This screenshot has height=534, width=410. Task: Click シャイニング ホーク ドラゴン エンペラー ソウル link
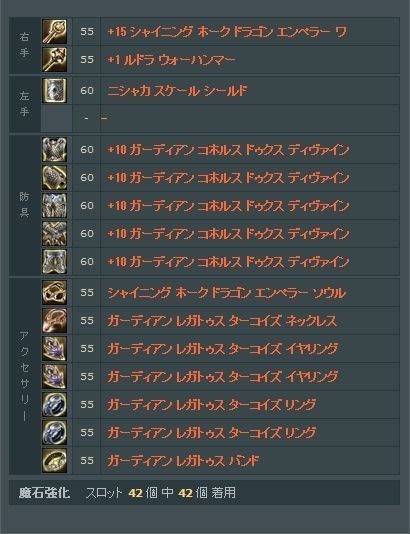coord(227,293)
